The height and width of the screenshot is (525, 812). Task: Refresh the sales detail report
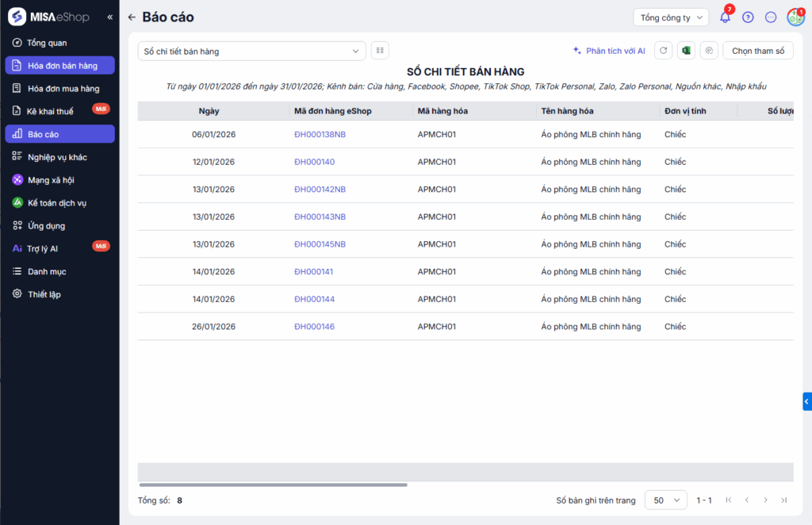663,51
